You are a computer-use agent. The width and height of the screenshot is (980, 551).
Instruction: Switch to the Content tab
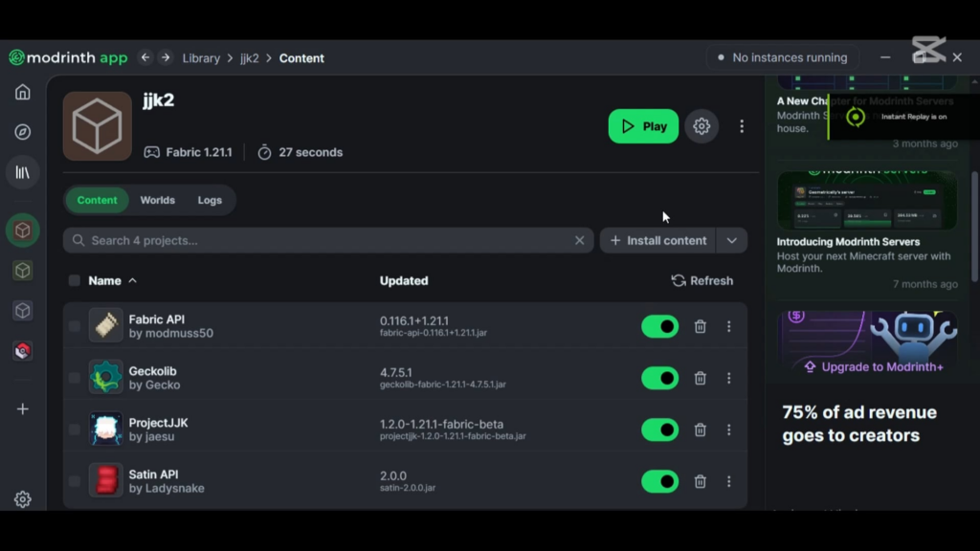pyautogui.click(x=97, y=201)
